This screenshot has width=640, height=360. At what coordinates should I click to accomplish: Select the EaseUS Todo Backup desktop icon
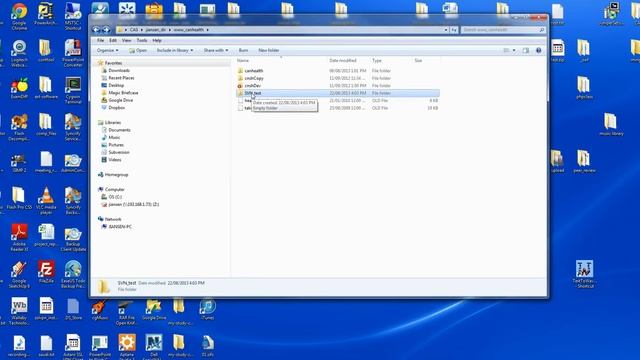click(x=73, y=274)
